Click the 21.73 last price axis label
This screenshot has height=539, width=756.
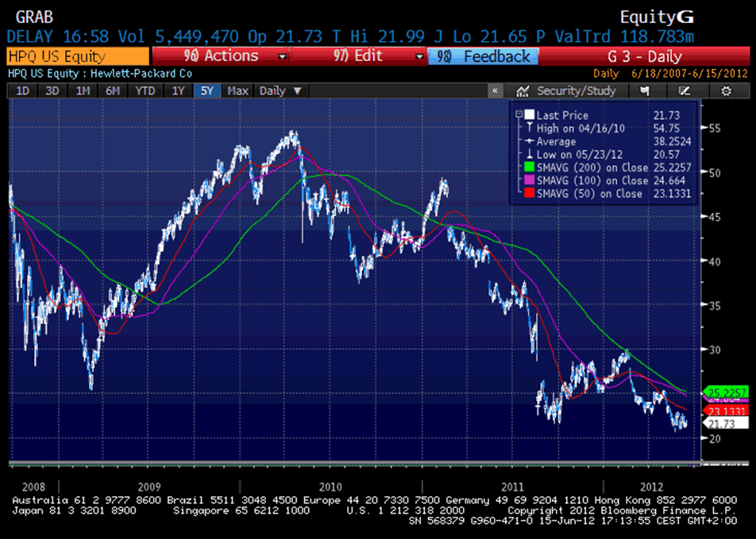(x=727, y=424)
